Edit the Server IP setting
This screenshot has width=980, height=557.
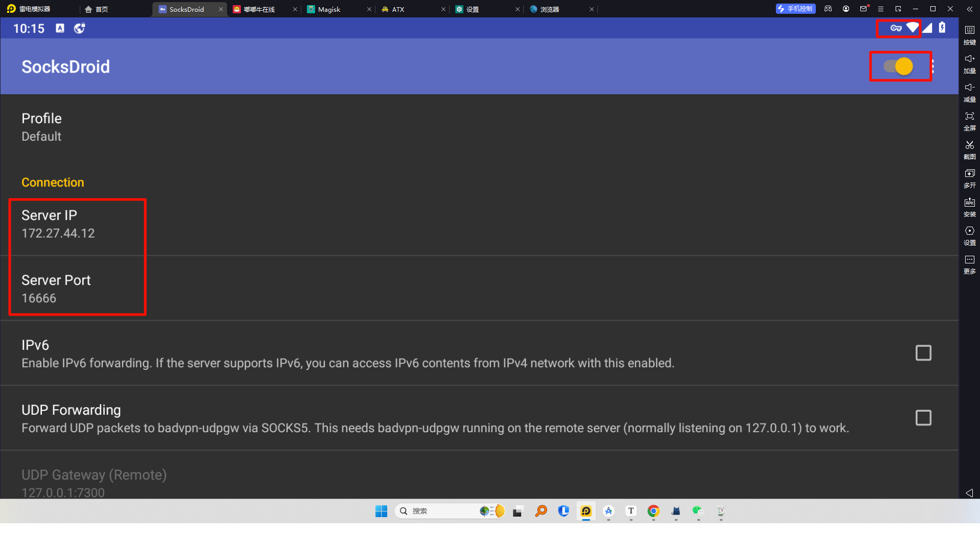click(58, 224)
